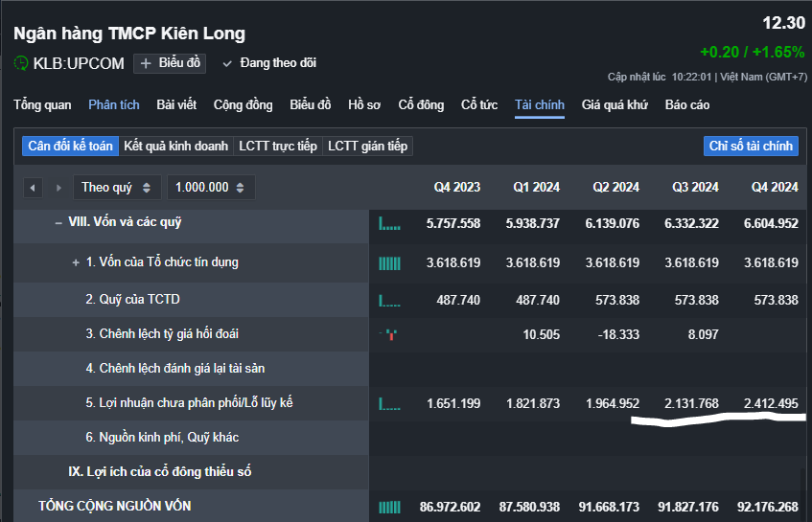Expand the Vốn của Tổ chức tín dụng row
The height and width of the screenshot is (522, 812).
76,262
